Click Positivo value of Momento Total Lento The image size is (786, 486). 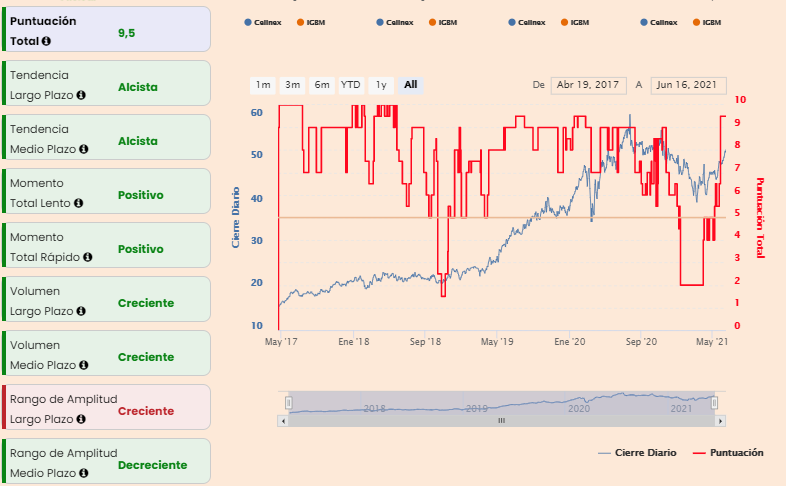141,195
